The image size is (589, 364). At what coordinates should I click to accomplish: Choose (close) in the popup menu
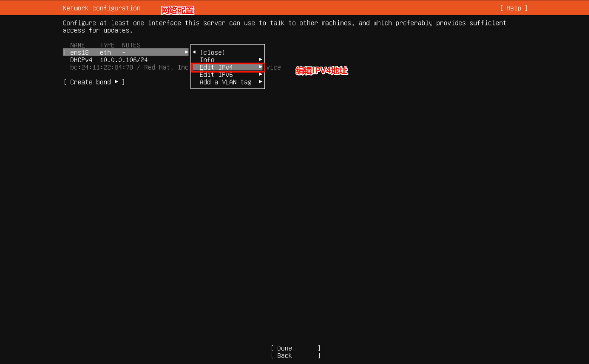(212, 53)
